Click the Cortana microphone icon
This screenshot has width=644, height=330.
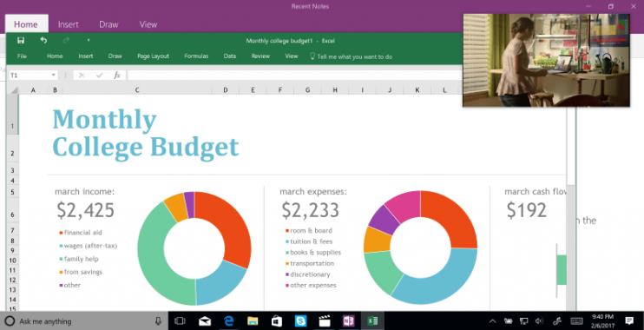tap(158, 321)
